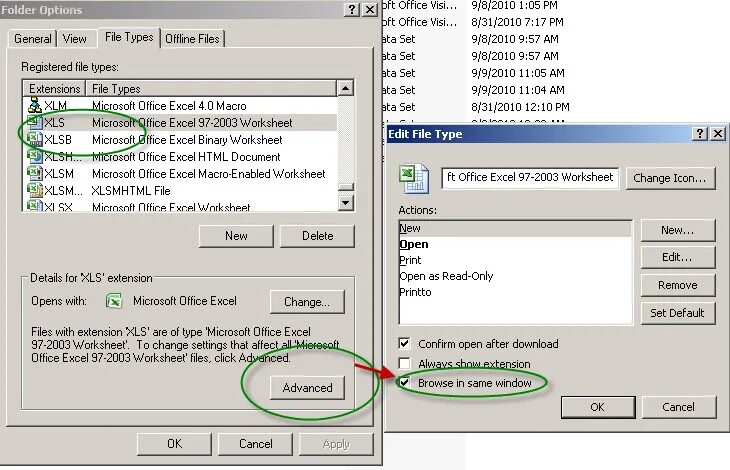Cancel the Folder Options dialog
730x470 pixels.
[x=256, y=444]
